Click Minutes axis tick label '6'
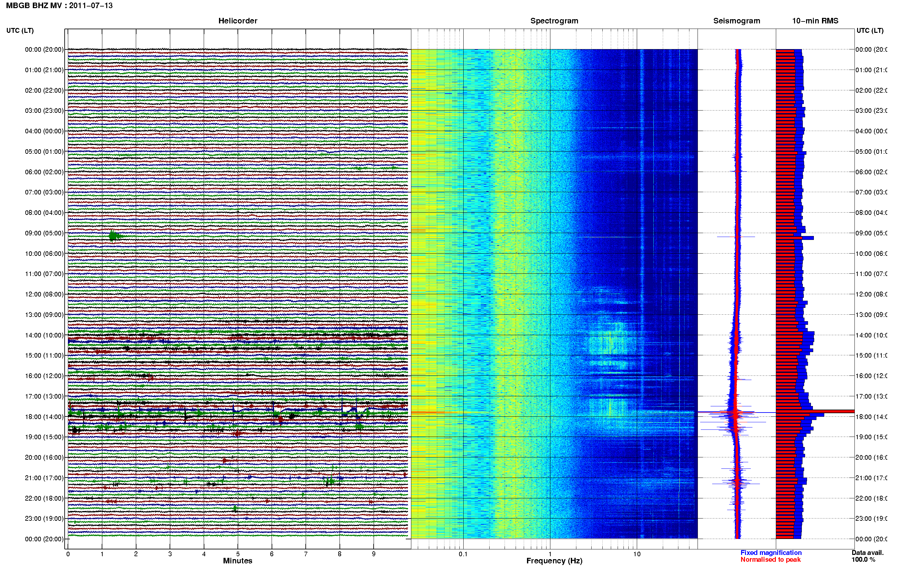The width and height of the screenshot is (924, 578). (272, 554)
